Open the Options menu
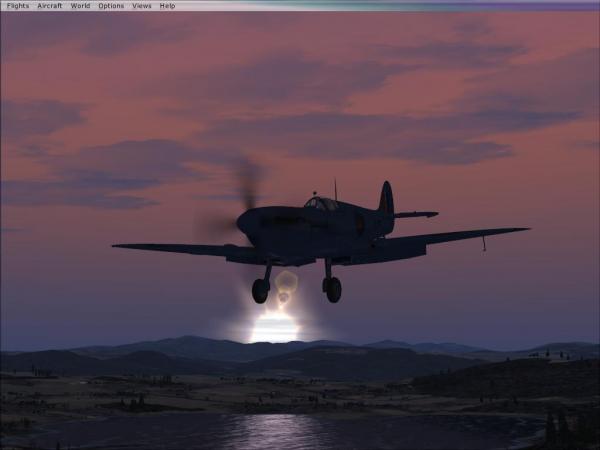Screen dimensions: 600x450 coord(111,6)
